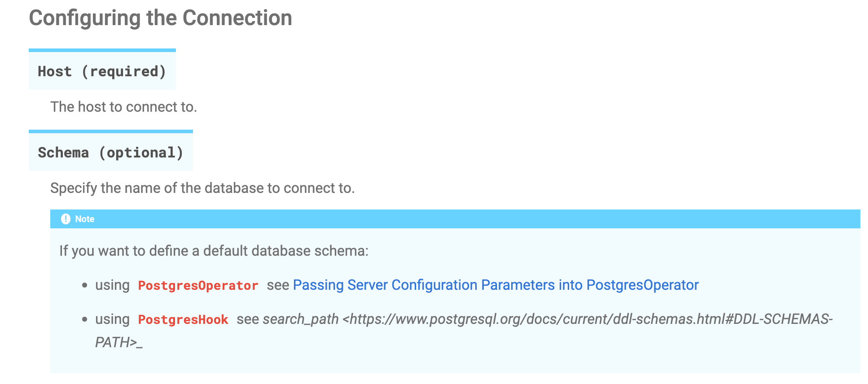The height and width of the screenshot is (384, 868).
Task: Select the Host (required) field label
Action: tap(102, 71)
